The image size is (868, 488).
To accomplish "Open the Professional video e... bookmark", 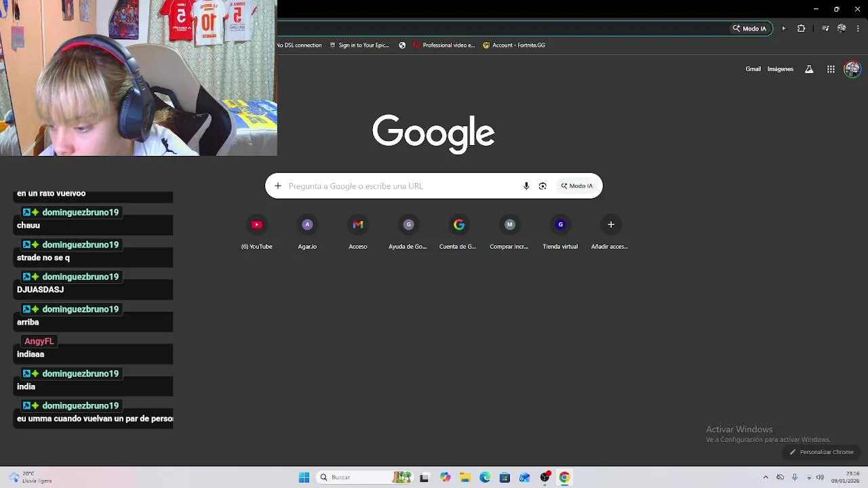I will [444, 45].
